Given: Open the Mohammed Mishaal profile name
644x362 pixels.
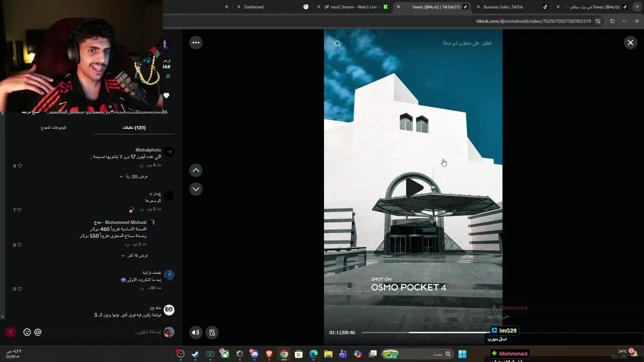Looking at the screenshot, I should 125,222.
